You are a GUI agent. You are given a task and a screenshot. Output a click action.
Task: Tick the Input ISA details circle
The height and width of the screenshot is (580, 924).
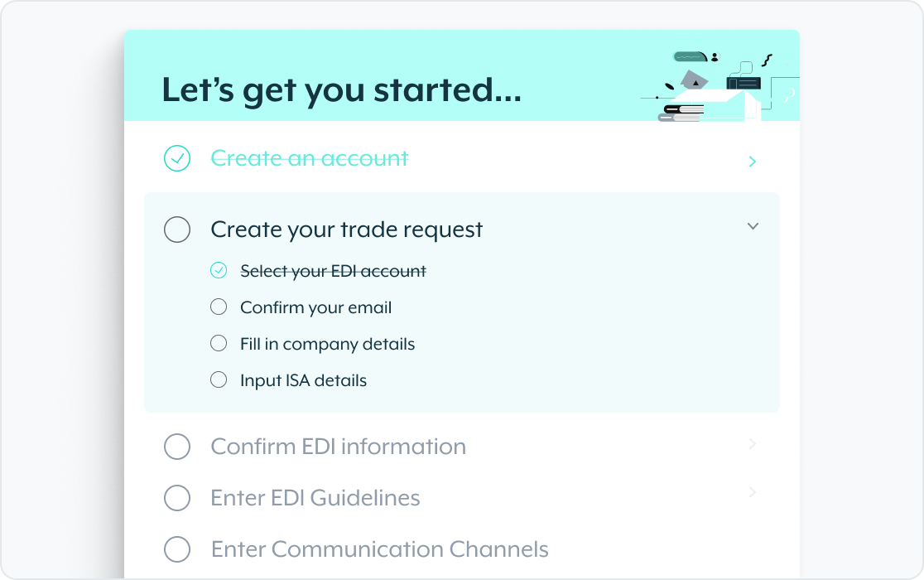[x=218, y=379]
